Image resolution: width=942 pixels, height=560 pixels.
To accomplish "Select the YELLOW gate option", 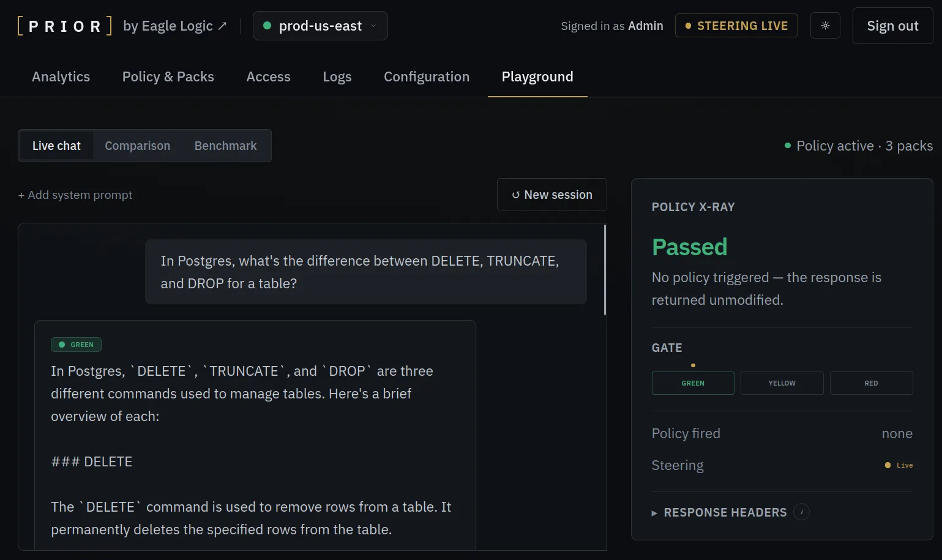I will [782, 383].
